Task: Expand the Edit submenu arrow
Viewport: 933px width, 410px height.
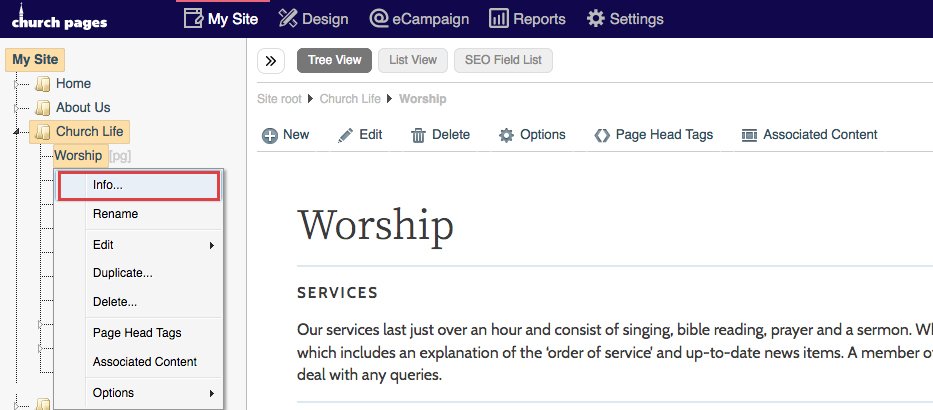Action: tap(212, 245)
